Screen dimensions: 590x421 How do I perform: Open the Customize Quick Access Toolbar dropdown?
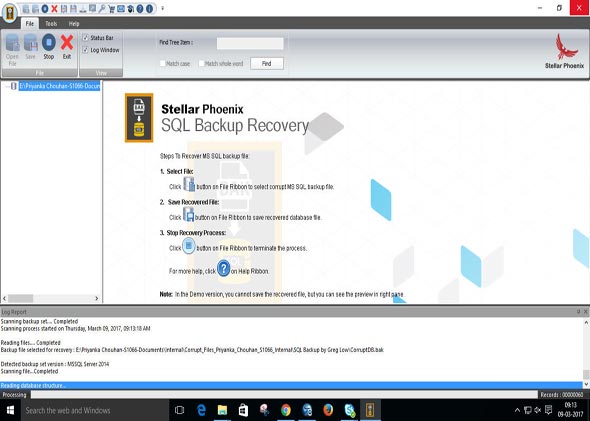click(x=163, y=9)
